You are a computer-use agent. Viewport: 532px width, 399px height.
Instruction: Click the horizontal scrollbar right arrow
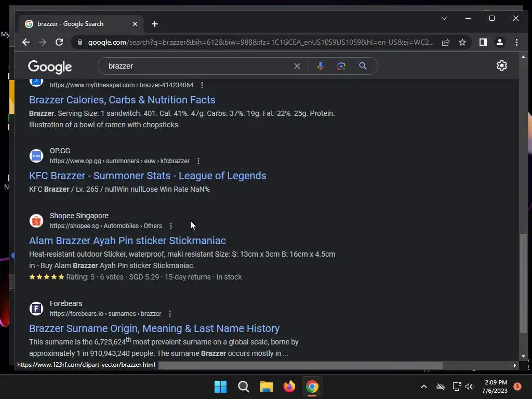[x=515, y=365]
